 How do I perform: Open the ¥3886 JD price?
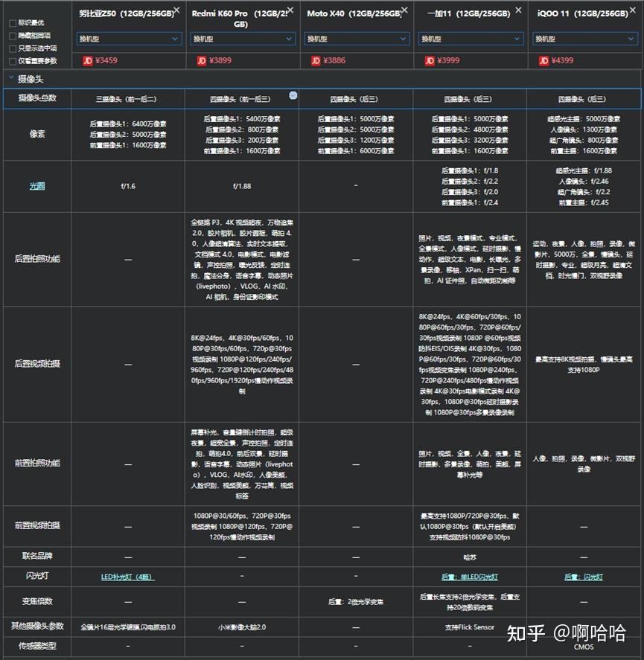pos(334,60)
